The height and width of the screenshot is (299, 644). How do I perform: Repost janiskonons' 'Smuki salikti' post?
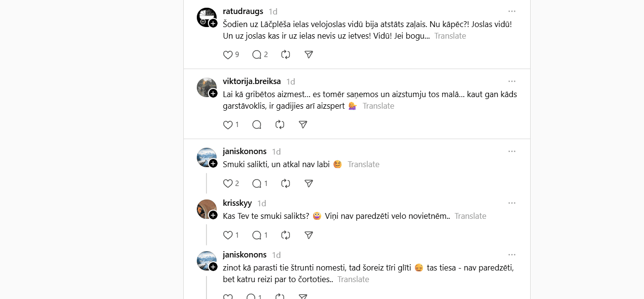[286, 184]
